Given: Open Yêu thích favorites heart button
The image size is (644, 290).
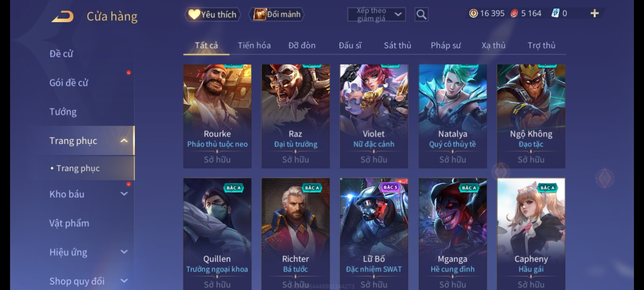Looking at the screenshot, I should click(213, 14).
